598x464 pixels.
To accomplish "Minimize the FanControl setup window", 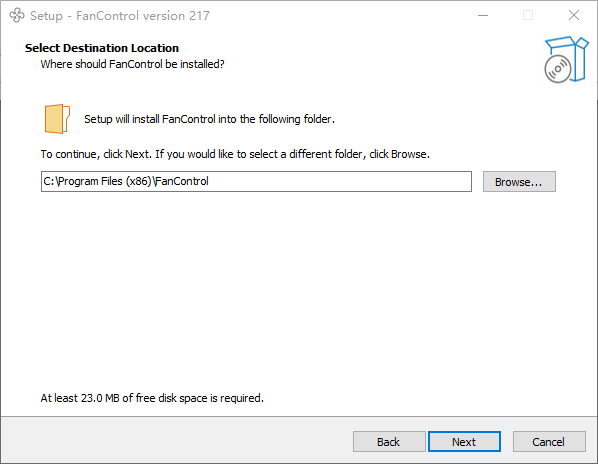I will coord(483,16).
